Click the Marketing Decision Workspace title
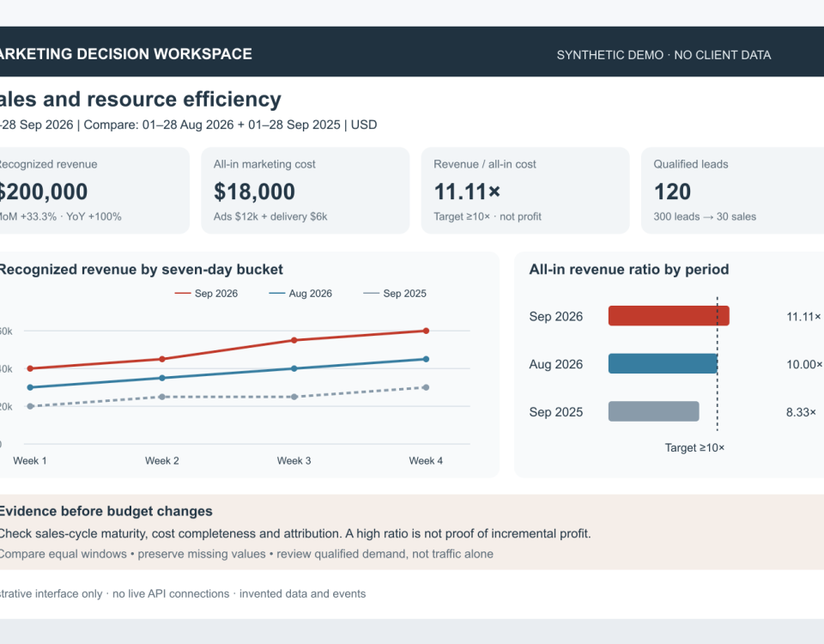824x644 pixels. tap(125, 54)
